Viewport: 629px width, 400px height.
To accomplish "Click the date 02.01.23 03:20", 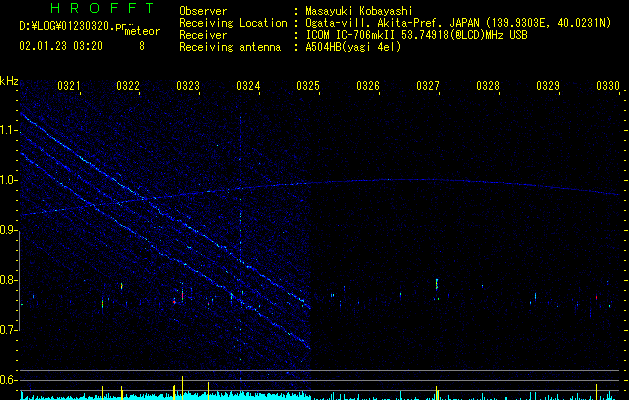I will [x=61, y=46].
